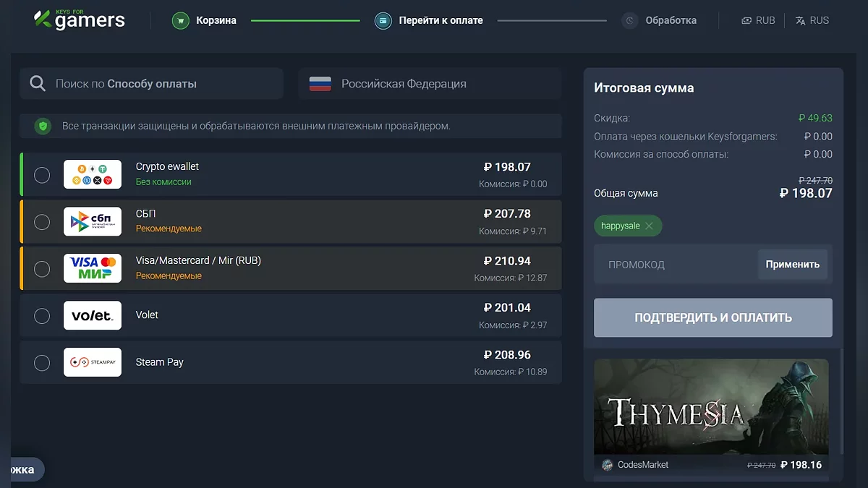Click the Crypto ewallet coins logo
868x488 pixels.
point(93,174)
